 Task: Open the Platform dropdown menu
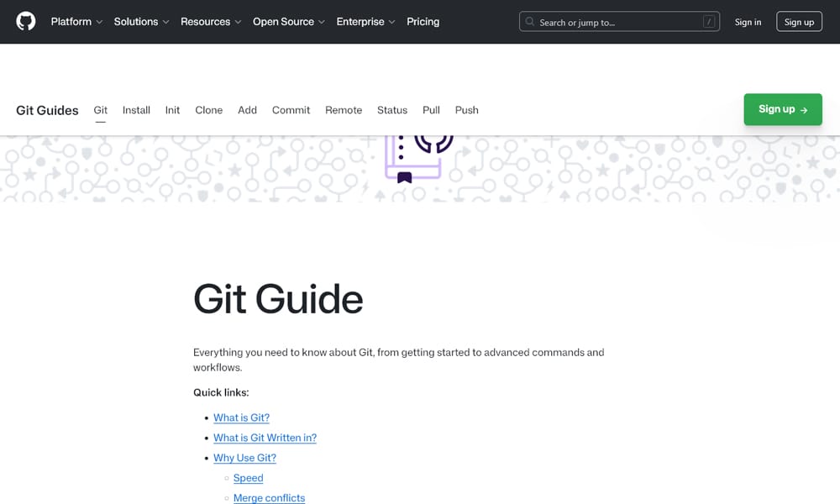76,22
